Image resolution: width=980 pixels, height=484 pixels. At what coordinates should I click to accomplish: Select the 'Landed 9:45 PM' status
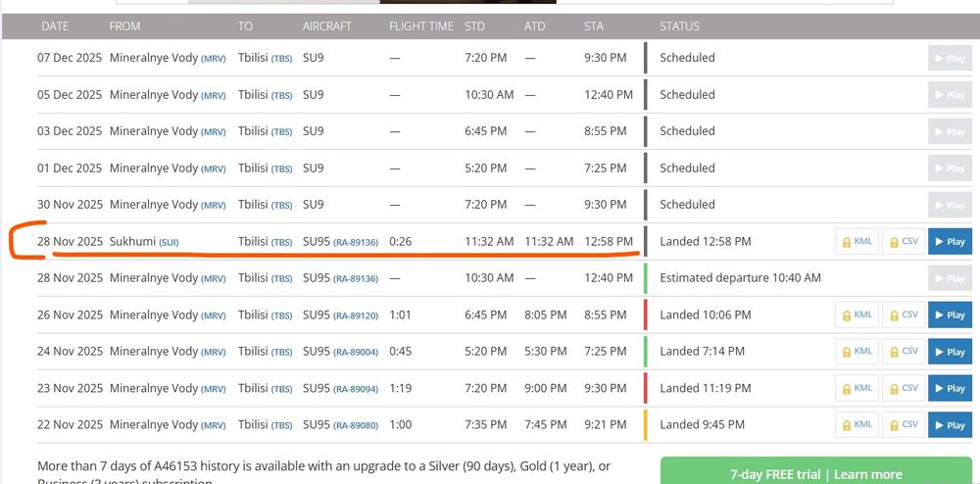tap(703, 424)
